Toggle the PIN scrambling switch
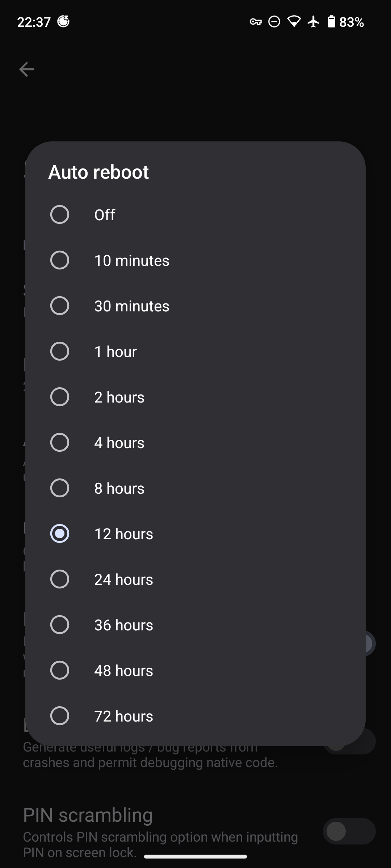Screen dimensions: 391x868 [x=349, y=831]
